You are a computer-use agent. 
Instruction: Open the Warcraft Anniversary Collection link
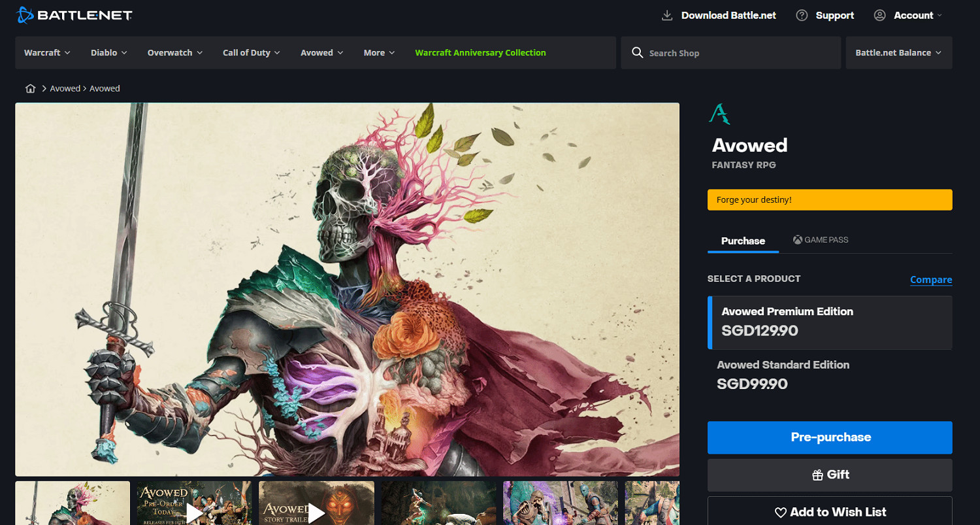pos(480,53)
